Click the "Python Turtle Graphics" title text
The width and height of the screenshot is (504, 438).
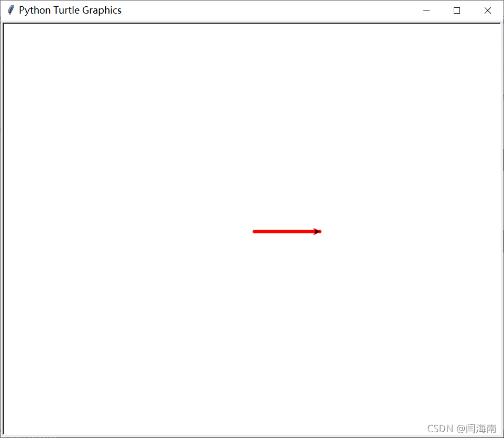70,10
